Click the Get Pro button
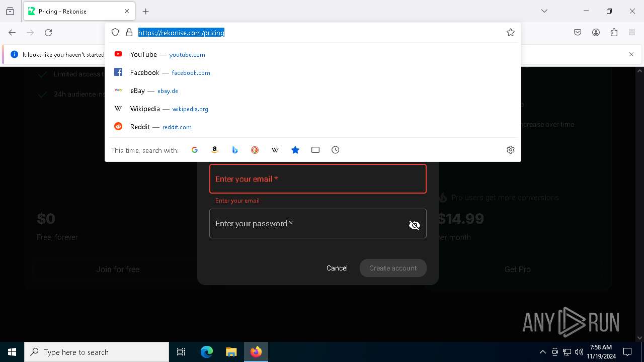This screenshot has height=362, width=644. coord(518,269)
